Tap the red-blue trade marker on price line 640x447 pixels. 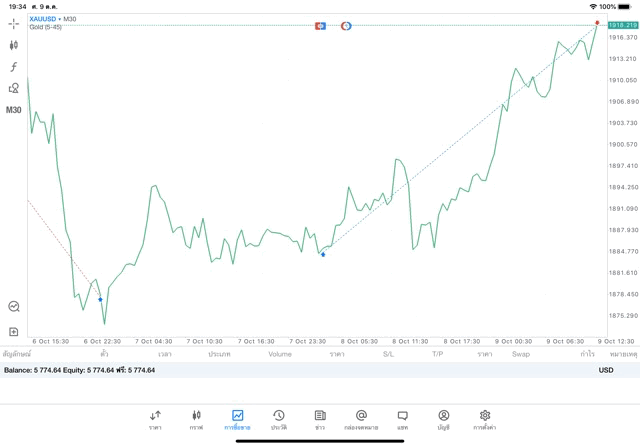click(x=320, y=25)
